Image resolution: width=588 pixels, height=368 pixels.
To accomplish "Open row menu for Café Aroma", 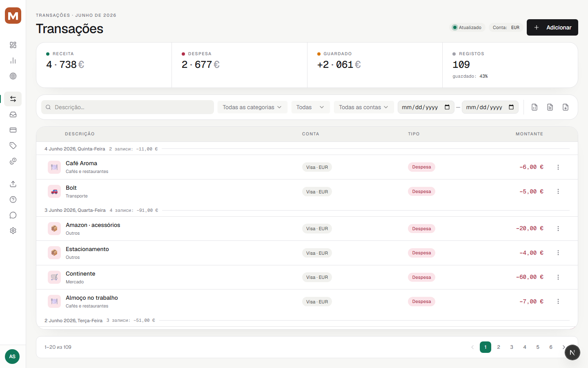I will point(558,167).
